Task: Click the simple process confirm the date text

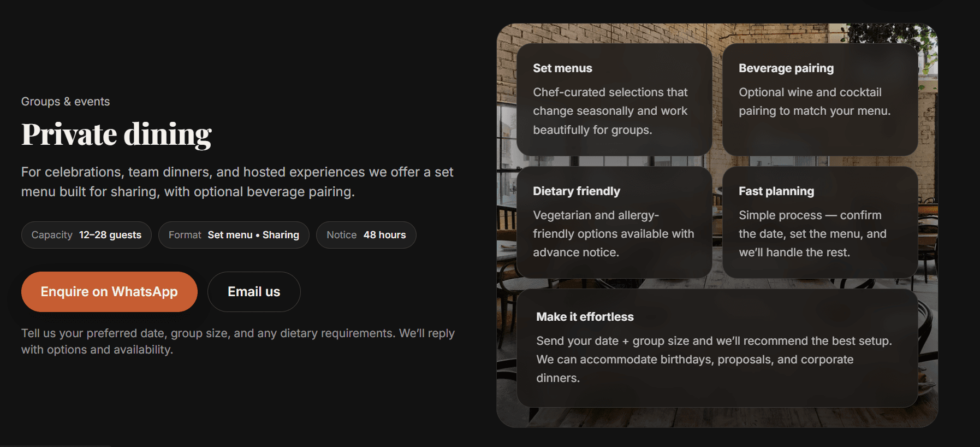Action: (x=812, y=234)
